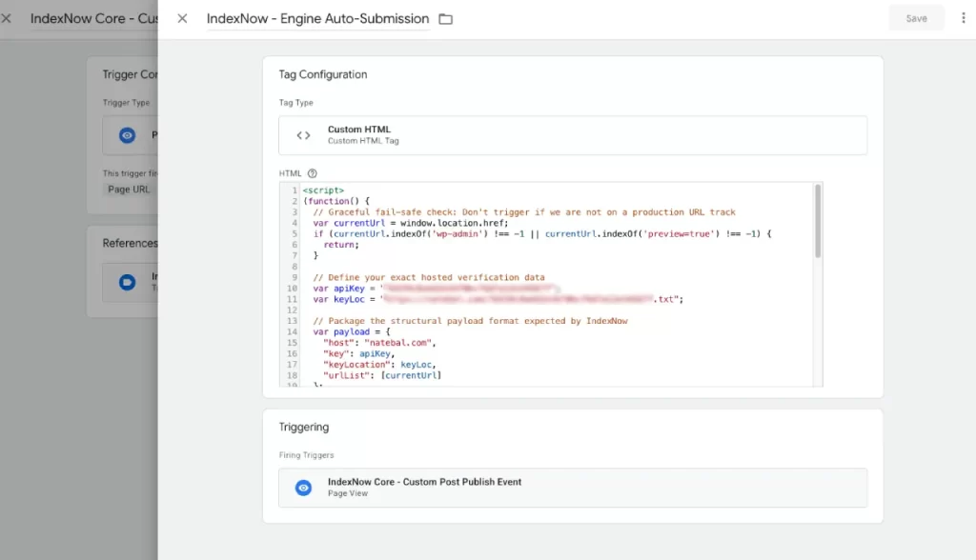Click the folder icon next to tag name
This screenshot has width=976, height=560.
446,19
